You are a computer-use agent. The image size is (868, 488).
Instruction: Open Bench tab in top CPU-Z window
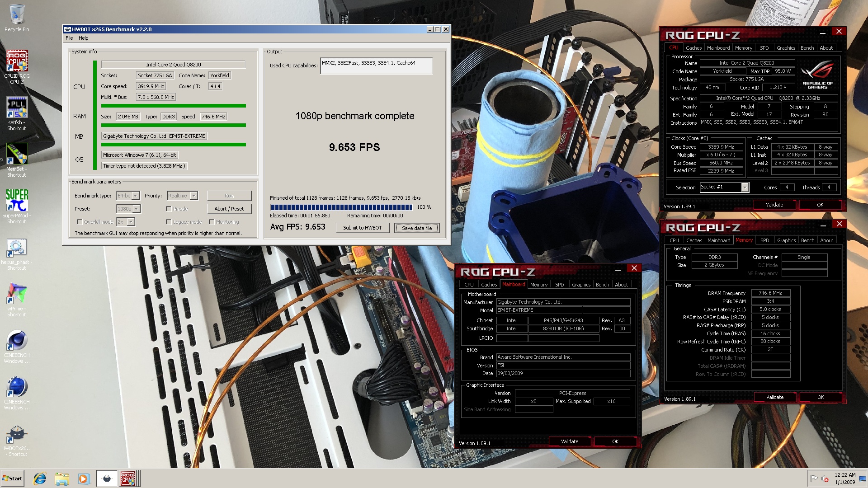tap(807, 48)
